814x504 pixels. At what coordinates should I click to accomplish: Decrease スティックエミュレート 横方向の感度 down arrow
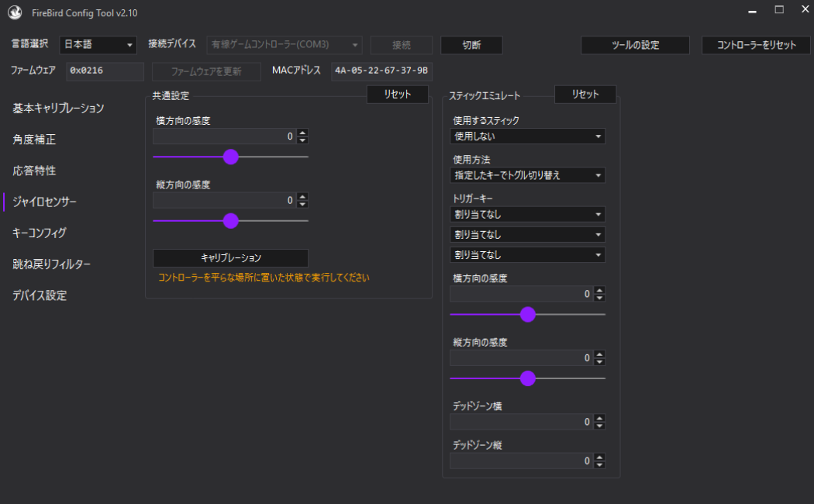pos(599,298)
